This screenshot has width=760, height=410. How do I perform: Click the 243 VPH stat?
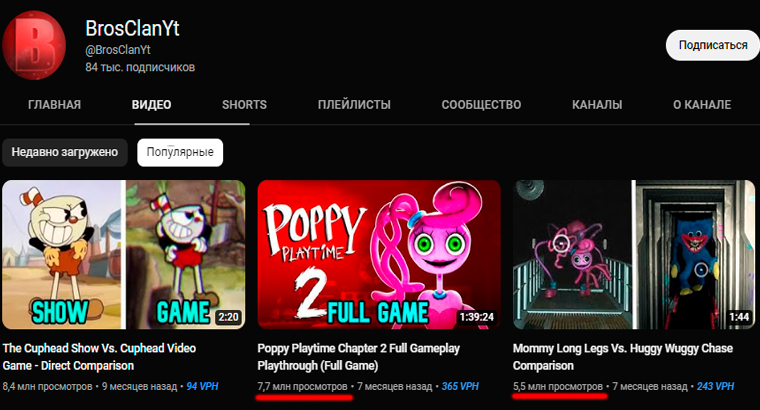coord(715,387)
